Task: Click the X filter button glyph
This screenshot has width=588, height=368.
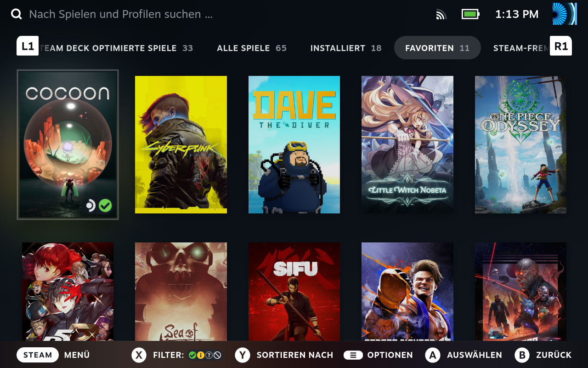Action: [x=139, y=355]
